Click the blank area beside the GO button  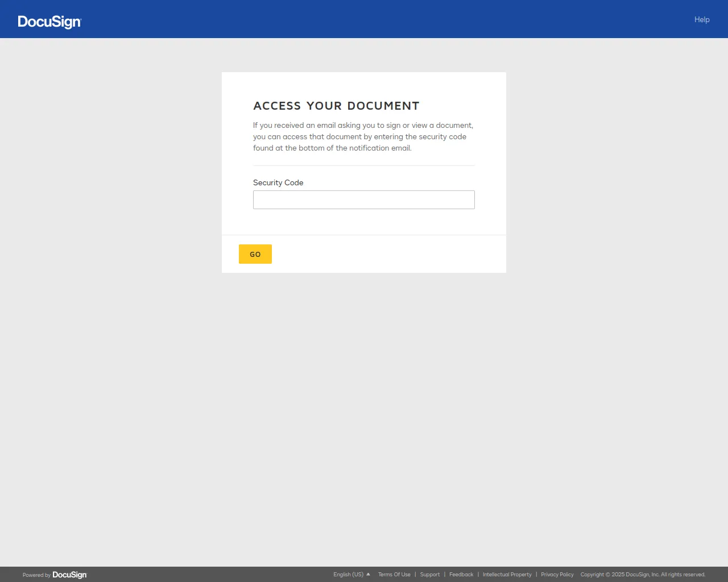pyautogui.click(x=387, y=254)
